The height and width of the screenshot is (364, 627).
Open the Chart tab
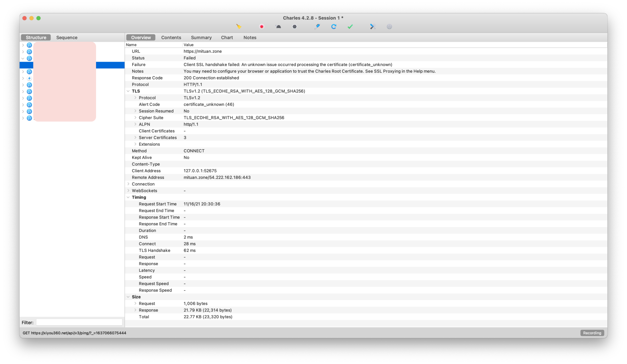(227, 38)
